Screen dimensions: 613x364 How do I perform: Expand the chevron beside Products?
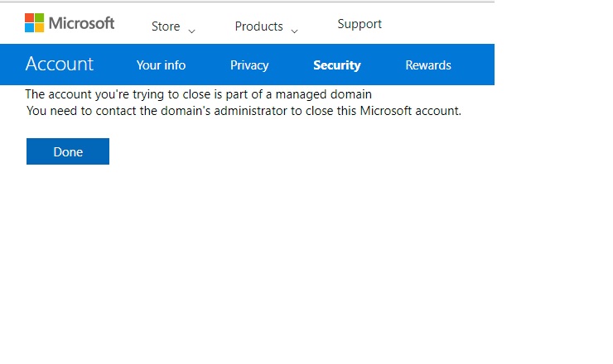coord(294,31)
